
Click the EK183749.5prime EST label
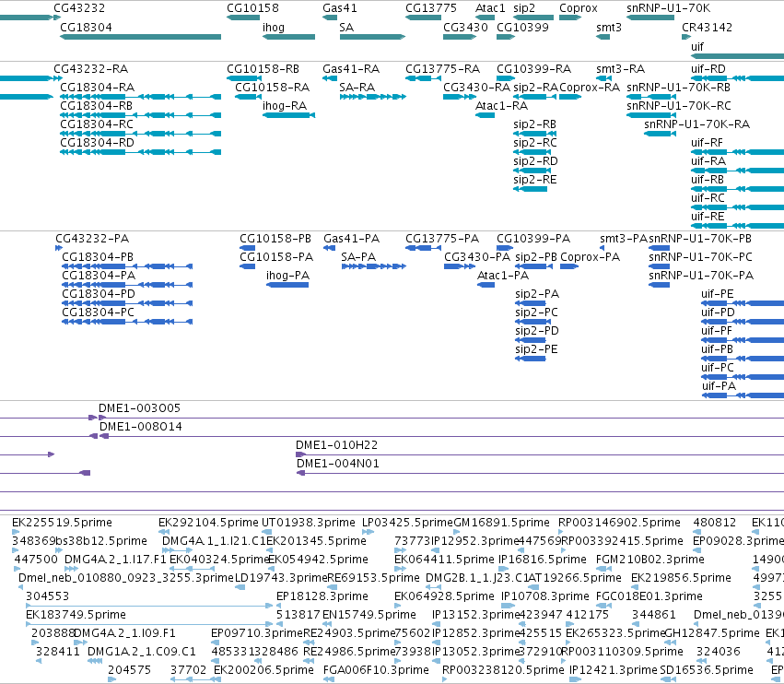[76, 615]
